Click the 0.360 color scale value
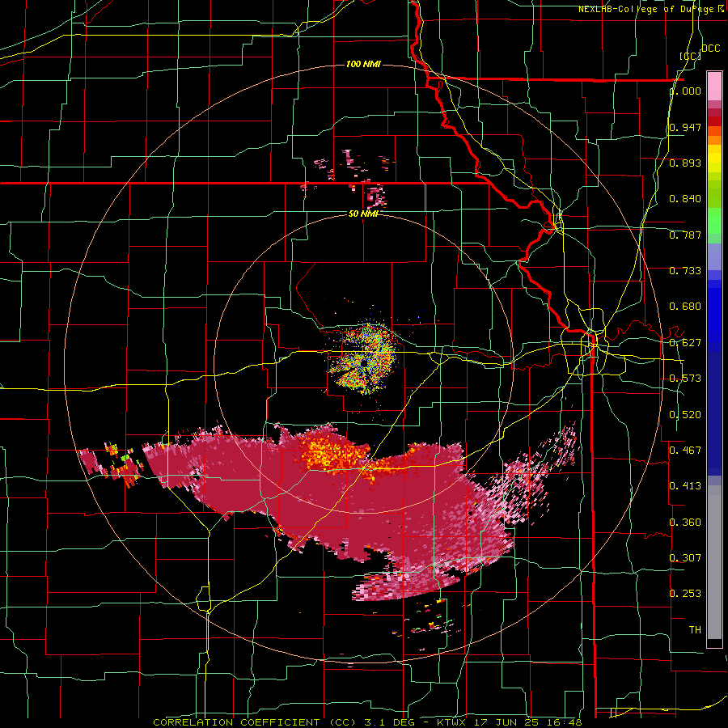728x728 pixels. (685, 522)
